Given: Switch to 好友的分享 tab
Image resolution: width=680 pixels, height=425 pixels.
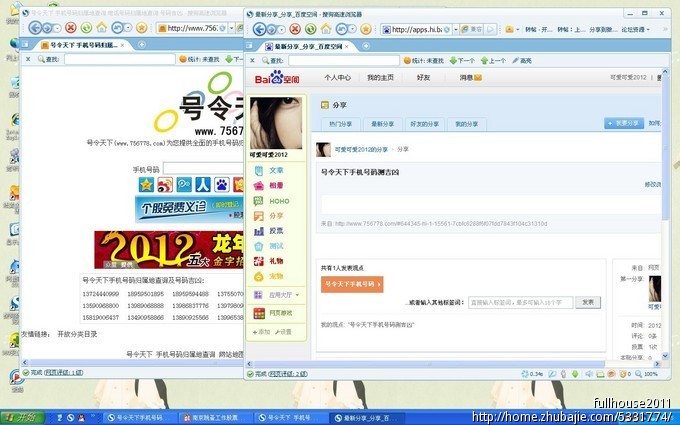Looking at the screenshot, I should pyautogui.click(x=425, y=124).
